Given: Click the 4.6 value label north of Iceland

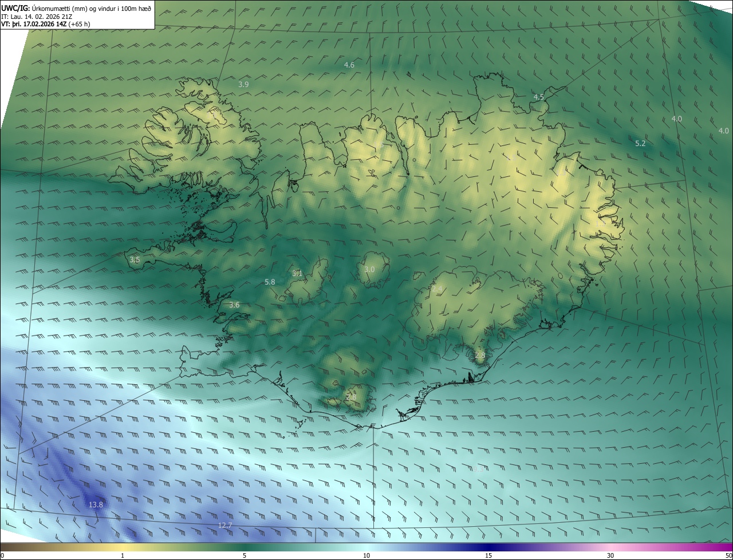Looking at the screenshot, I should coord(349,65).
